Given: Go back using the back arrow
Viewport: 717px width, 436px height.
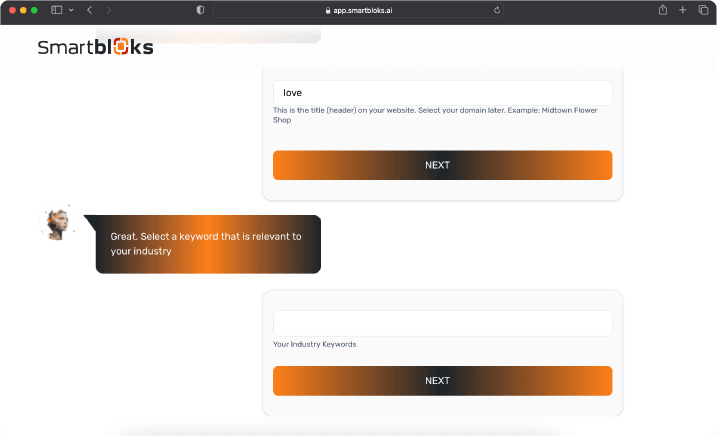Looking at the screenshot, I should (90, 10).
